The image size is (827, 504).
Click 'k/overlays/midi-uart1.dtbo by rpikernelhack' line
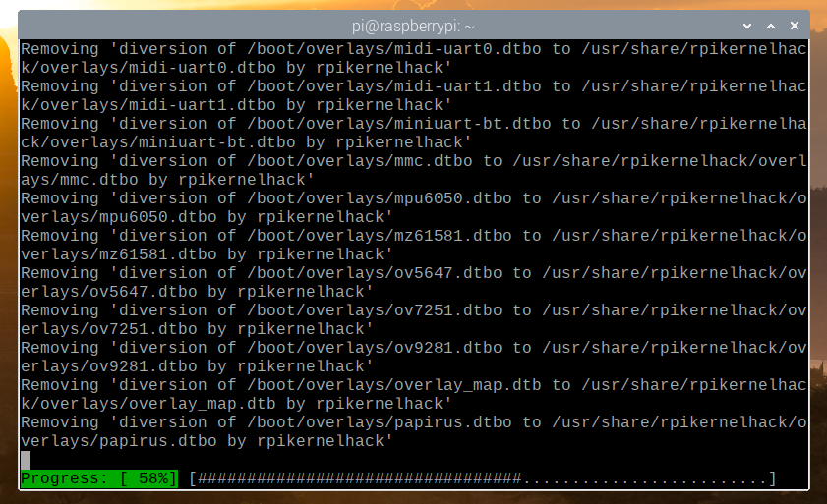tap(236, 105)
